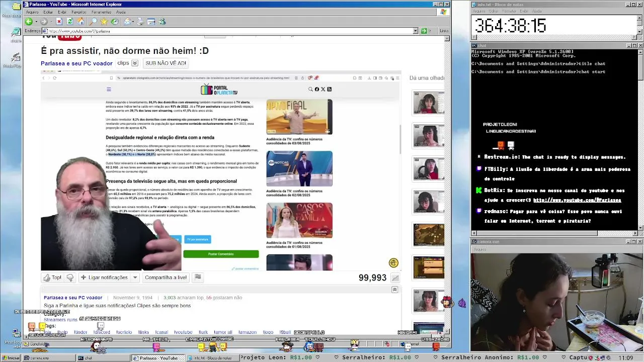Click the 364:38:15 timer text in Notepad
Viewport: 644px width, 362px height.
[511, 26]
